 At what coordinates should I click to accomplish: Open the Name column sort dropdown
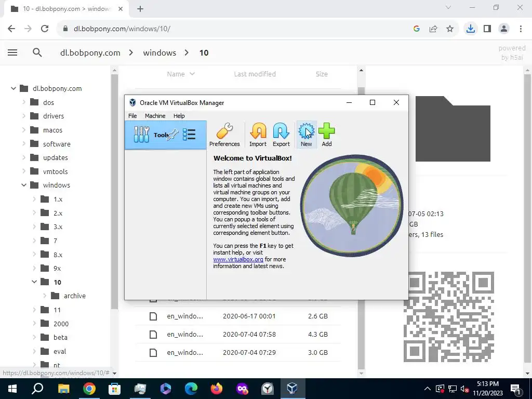tap(192, 74)
